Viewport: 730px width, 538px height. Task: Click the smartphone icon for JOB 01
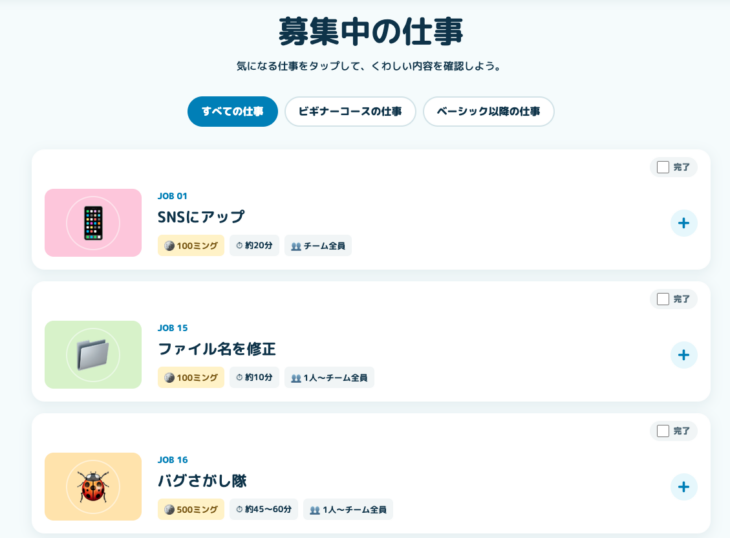pyautogui.click(x=93, y=223)
